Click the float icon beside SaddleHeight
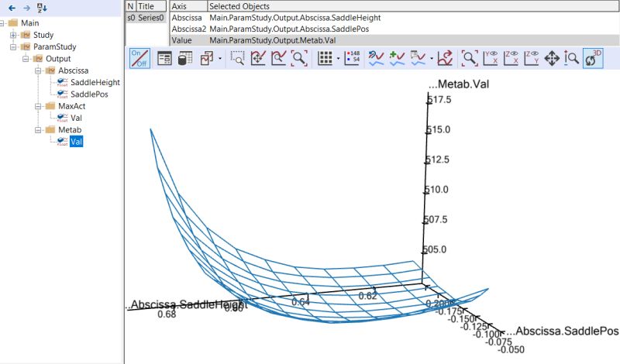The width and height of the screenshot is (620, 364). tap(63, 82)
